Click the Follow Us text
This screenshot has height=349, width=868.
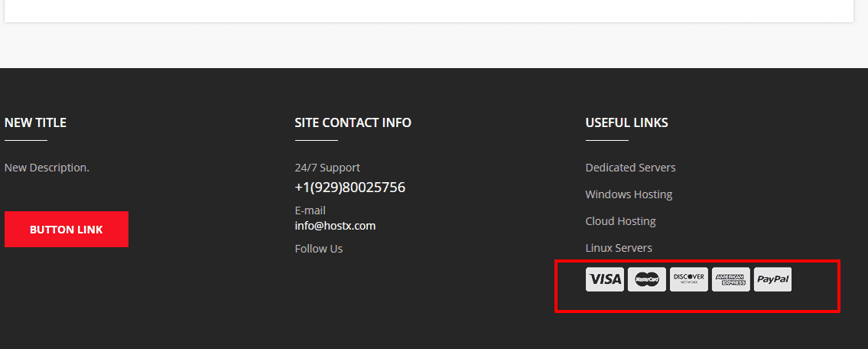pos(318,249)
